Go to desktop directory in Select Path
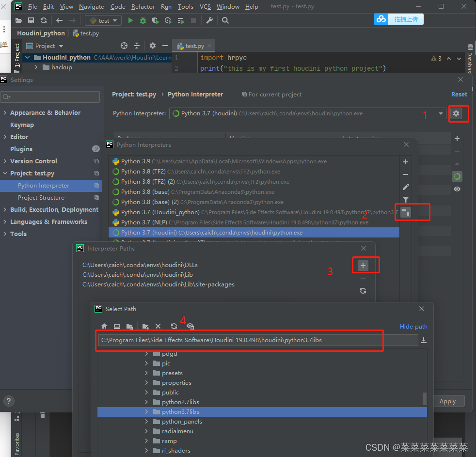Image resolution: width=476 pixels, height=457 pixels. [x=116, y=326]
